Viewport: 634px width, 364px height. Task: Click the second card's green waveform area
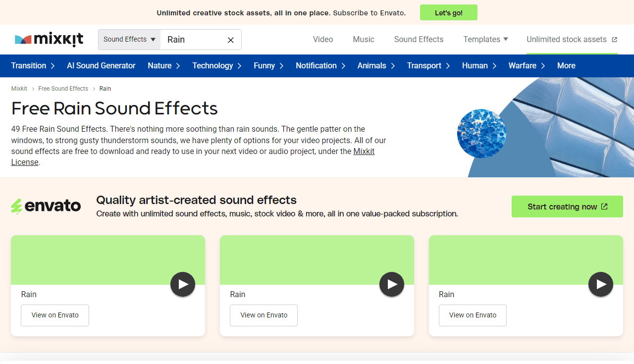[x=317, y=260]
